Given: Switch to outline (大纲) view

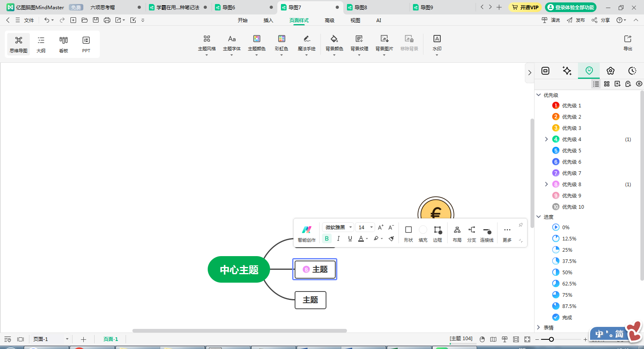Looking at the screenshot, I should coord(41,44).
